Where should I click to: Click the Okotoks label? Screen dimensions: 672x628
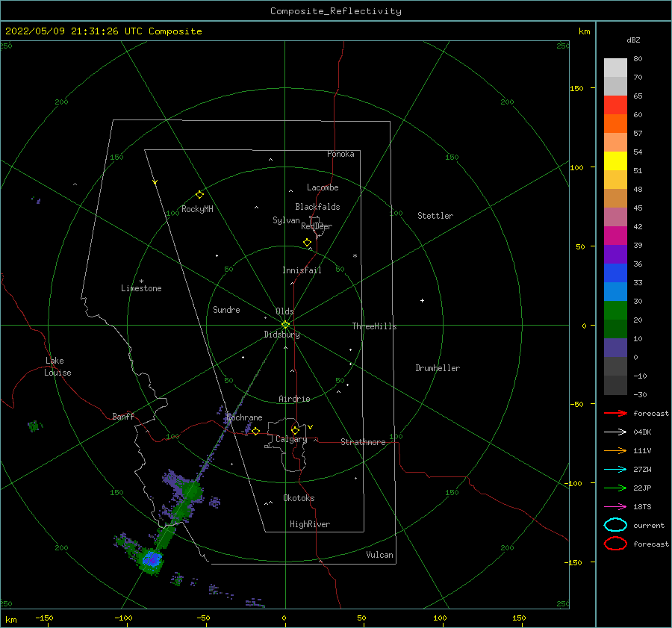[299, 498]
